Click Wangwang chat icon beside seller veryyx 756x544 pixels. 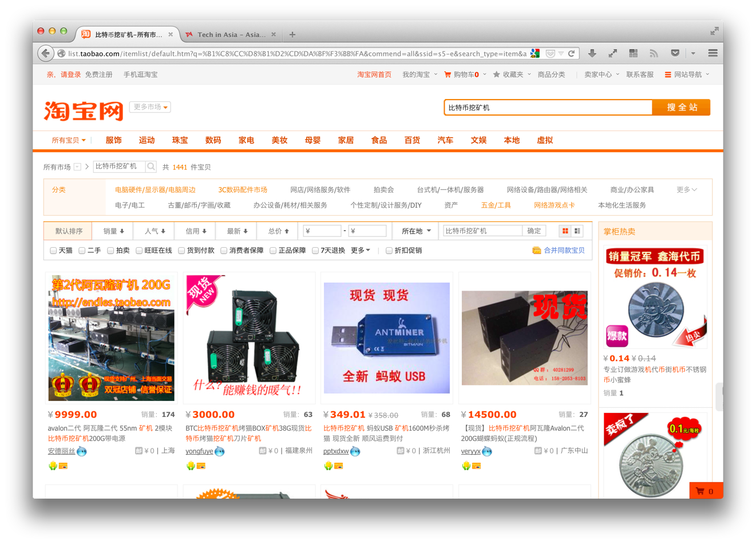[x=487, y=451]
